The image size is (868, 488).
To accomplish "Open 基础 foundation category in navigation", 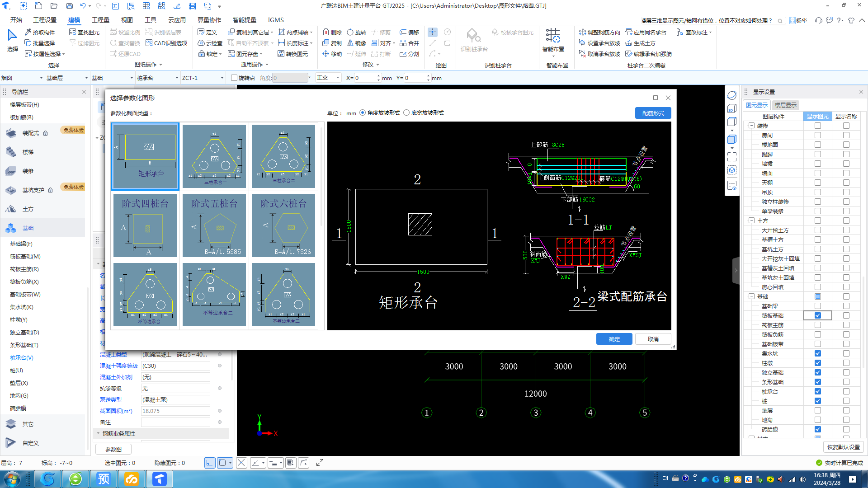I will 42,228.
